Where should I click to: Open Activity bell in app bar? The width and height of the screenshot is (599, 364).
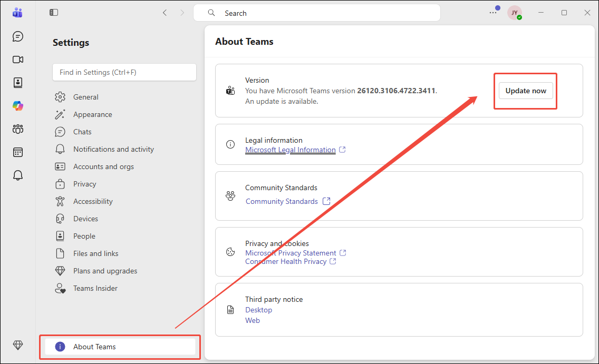17,175
